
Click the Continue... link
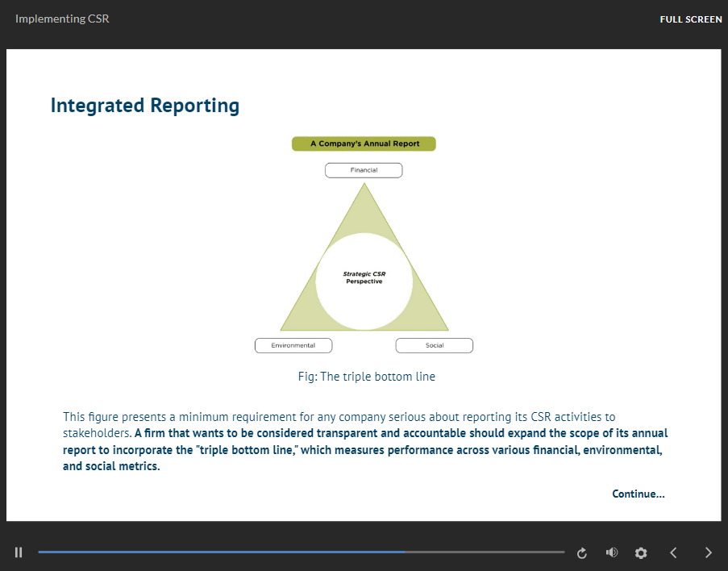pos(639,494)
